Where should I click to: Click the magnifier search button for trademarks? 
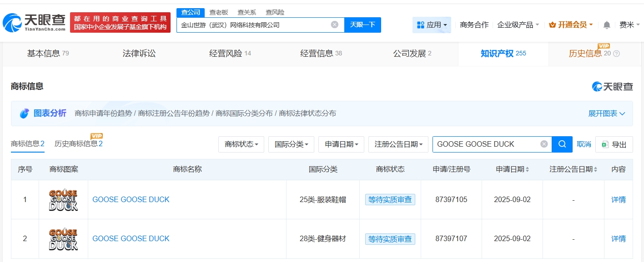(x=562, y=144)
